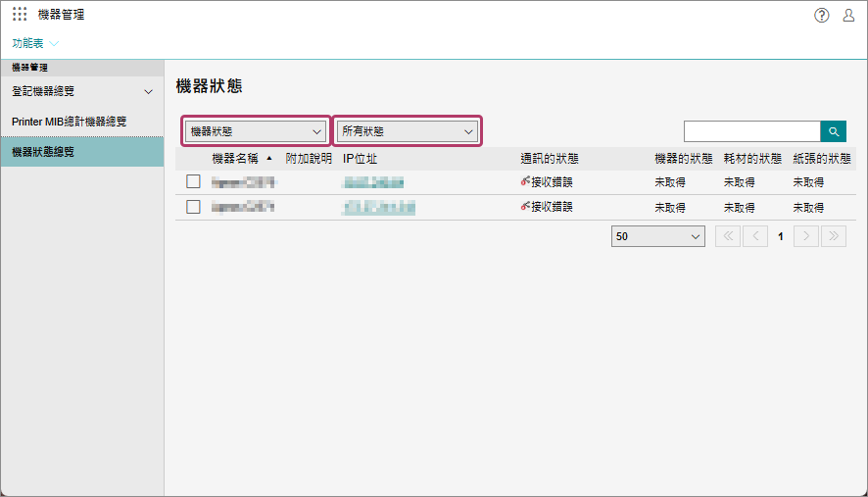
Task: Open the app launcher grid icon
Action: pyautogui.click(x=20, y=15)
